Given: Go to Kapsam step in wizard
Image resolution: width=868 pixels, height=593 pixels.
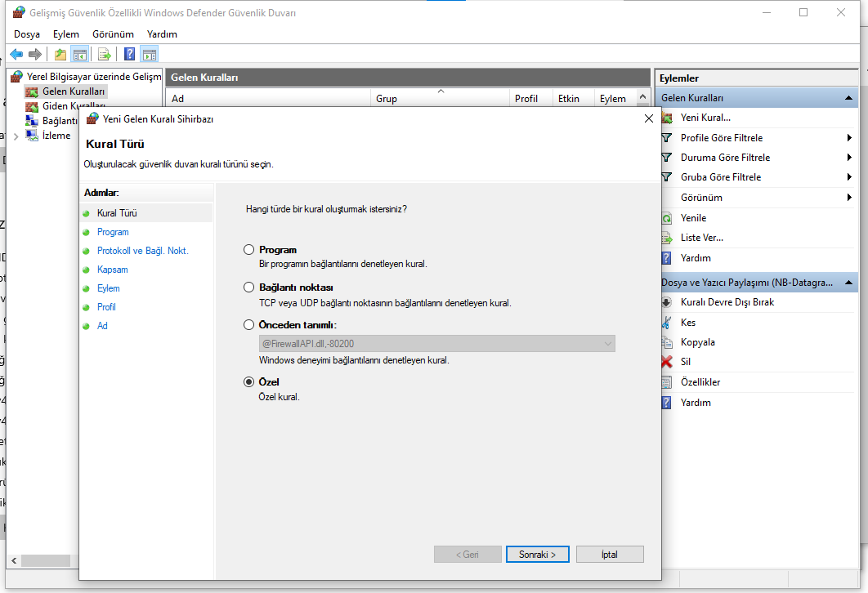Looking at the screenshot, I should [x=112, y=270].
